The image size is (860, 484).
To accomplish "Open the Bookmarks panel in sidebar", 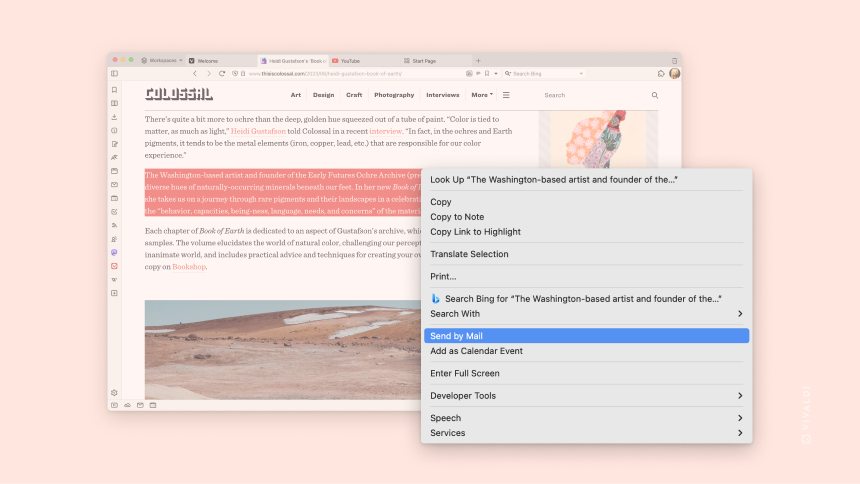I will (x=114, y=90).
